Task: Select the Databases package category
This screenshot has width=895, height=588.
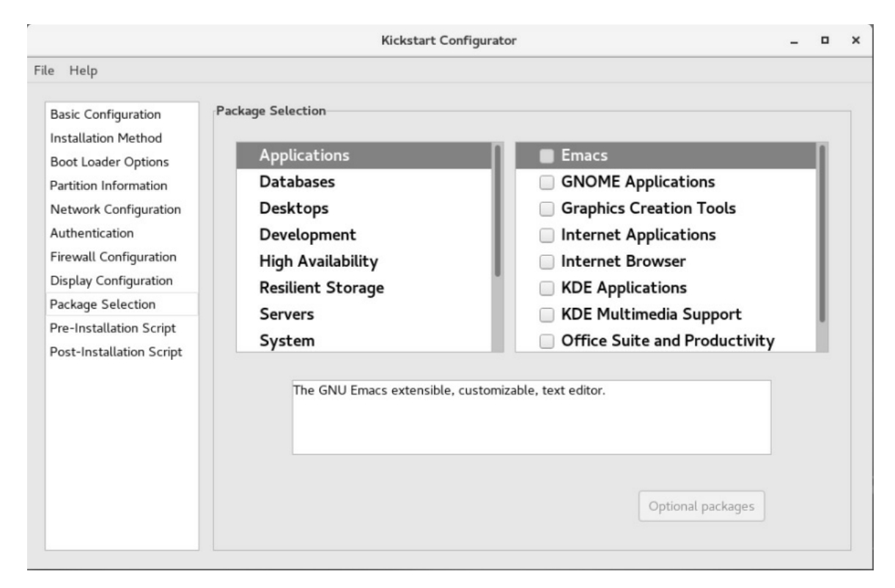Action: (297, 181)
